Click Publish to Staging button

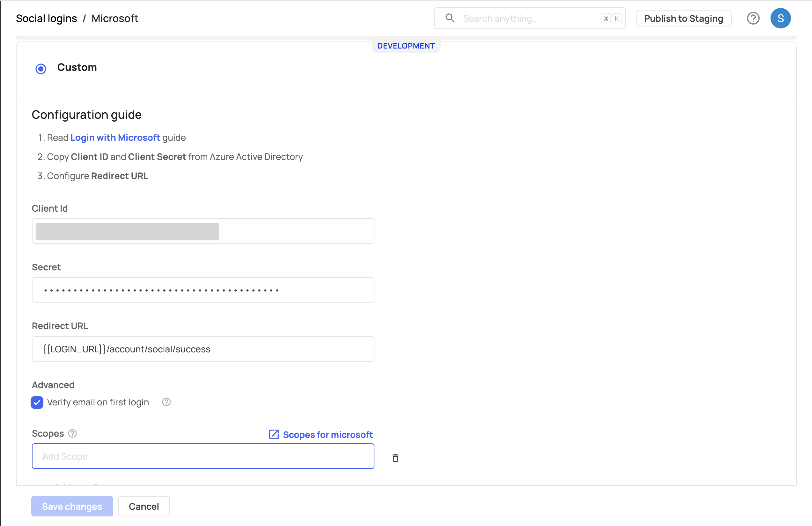pos(683,19)
